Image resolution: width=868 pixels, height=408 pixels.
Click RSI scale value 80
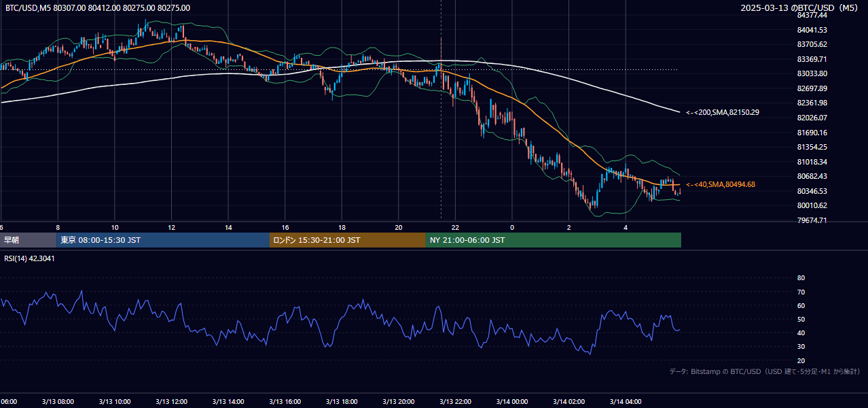pyautogui.click(x=801, y=278)
